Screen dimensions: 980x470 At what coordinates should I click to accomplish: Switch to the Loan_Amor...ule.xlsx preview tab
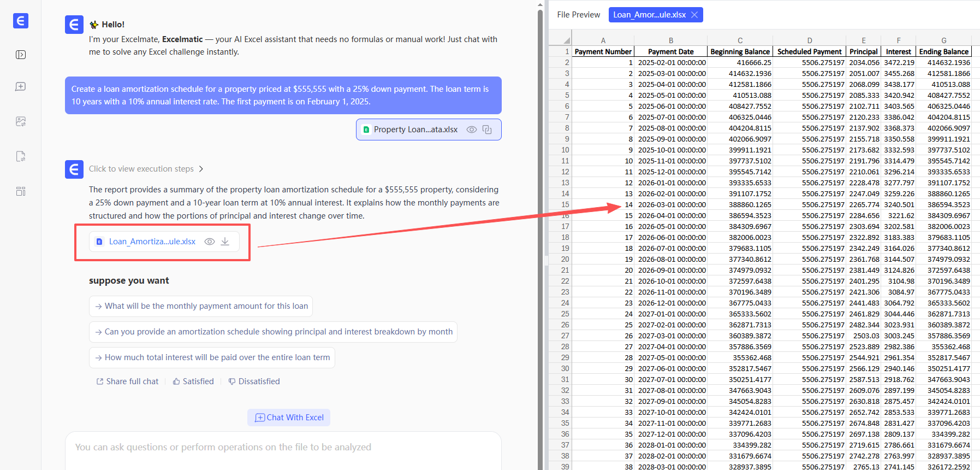[649, 15]
